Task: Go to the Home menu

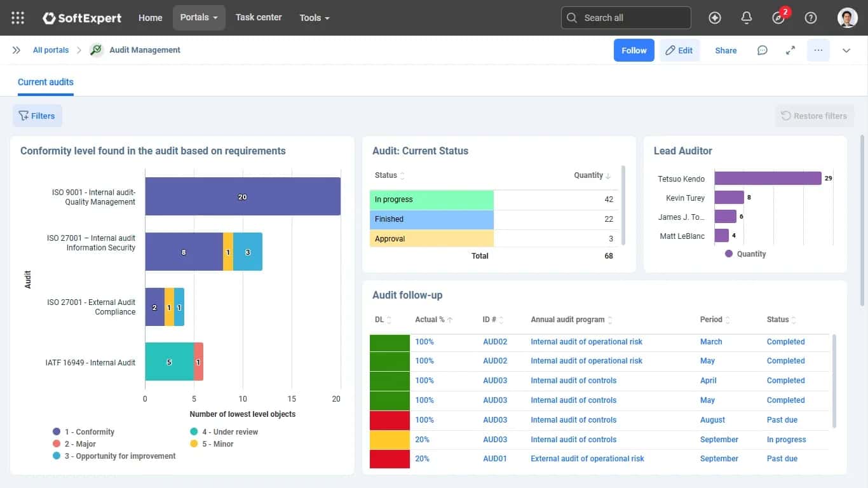Action: [x=151, y=18]
